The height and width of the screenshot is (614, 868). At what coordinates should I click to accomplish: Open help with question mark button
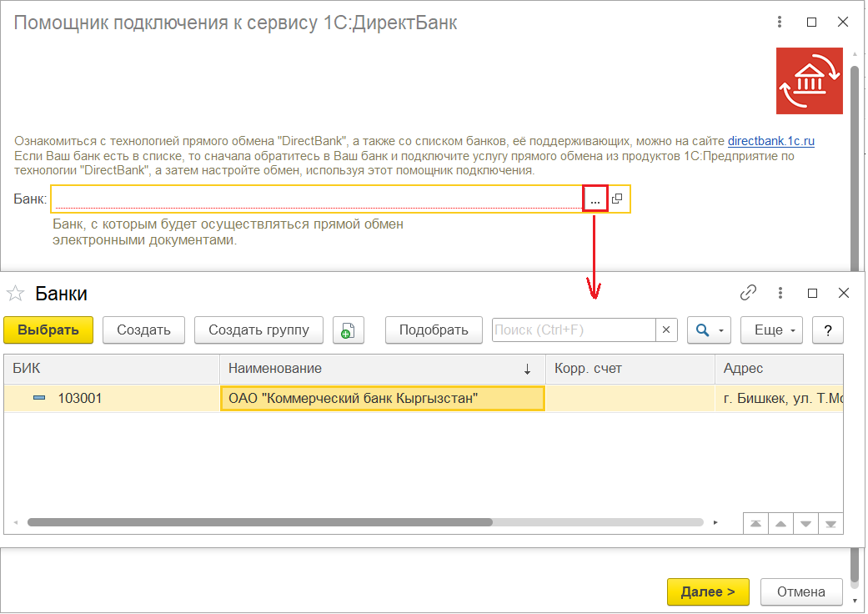tap(828, 330)
